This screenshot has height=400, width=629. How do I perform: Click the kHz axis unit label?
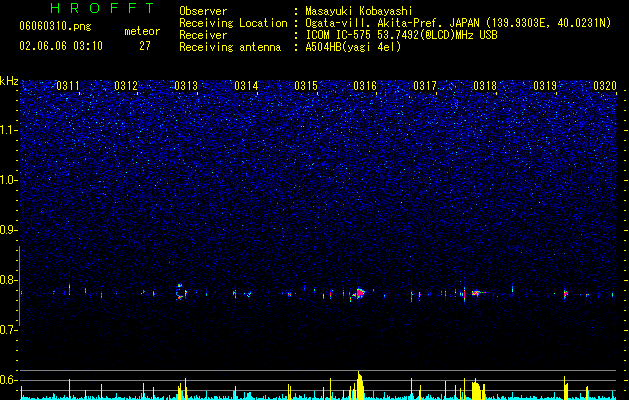pyautogui.click(x=9, y=81)
